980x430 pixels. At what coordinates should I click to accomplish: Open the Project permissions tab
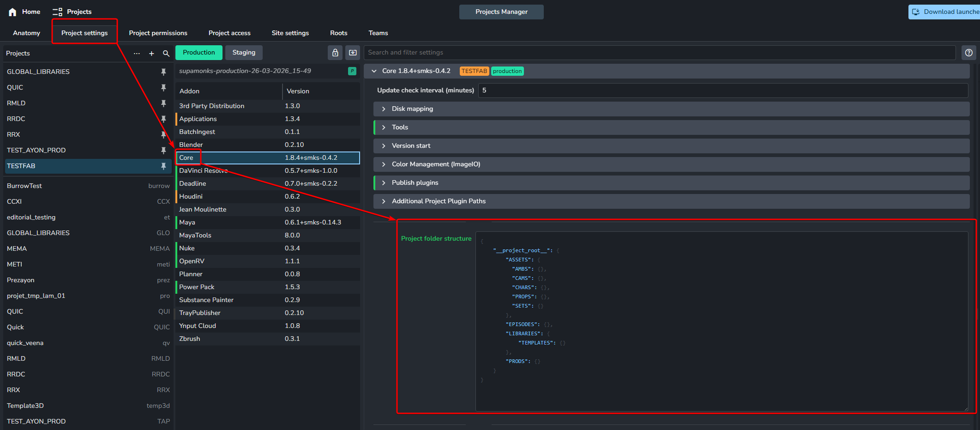[158, 33]
